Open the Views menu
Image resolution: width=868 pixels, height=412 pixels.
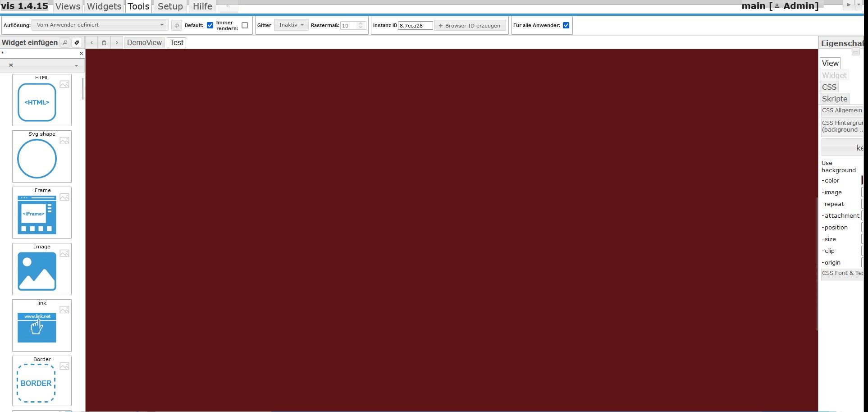pos(68,6)
